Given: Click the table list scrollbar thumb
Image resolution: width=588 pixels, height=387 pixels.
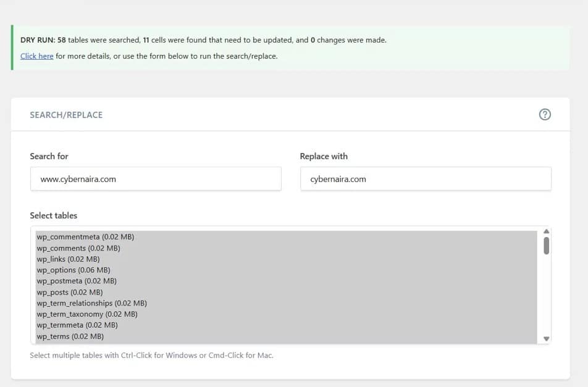Looking at the screenshot, I should point(547,246).
